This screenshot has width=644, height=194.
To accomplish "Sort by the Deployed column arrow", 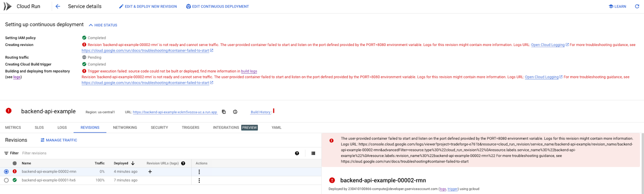I will [x=133, y=163].
